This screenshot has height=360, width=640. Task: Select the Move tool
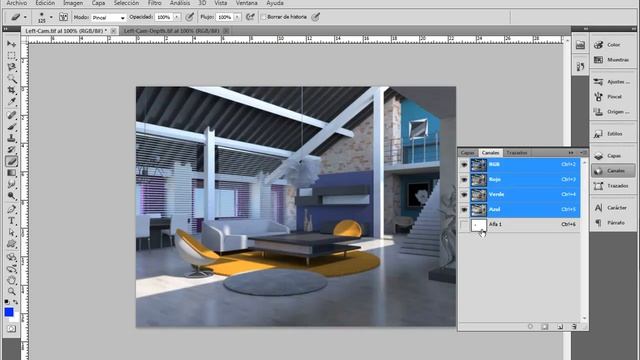pyautogui.click(x=11, y=44)
